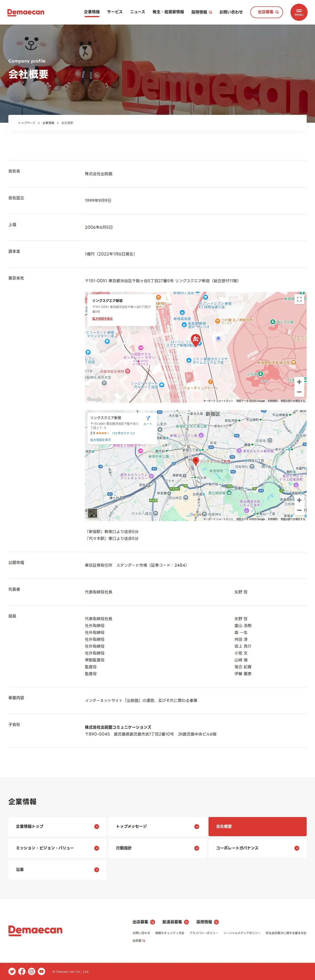Click 利用規約 on the first map
The height and width of the screenshot is (980, 315).
pos(272,401)
